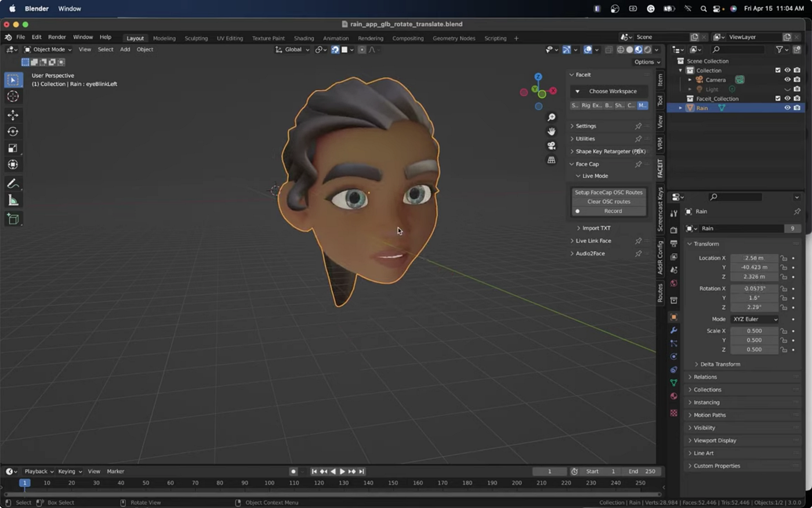
Task: Open the View Layer properties tab
Action: pyautogui.click(x=673, y=257)
